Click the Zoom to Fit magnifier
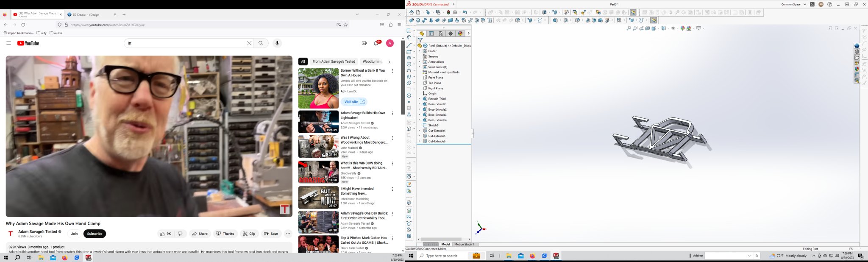 tap(629, 28)
